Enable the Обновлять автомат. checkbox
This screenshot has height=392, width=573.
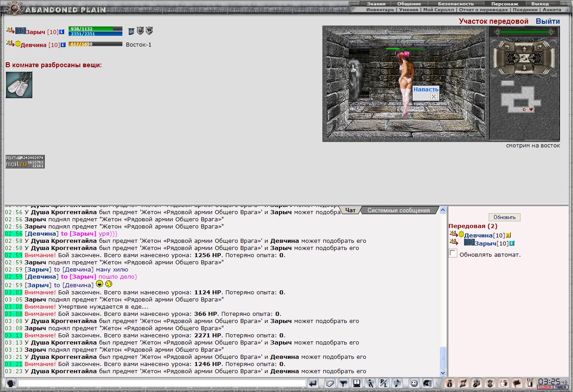(453, 254)
